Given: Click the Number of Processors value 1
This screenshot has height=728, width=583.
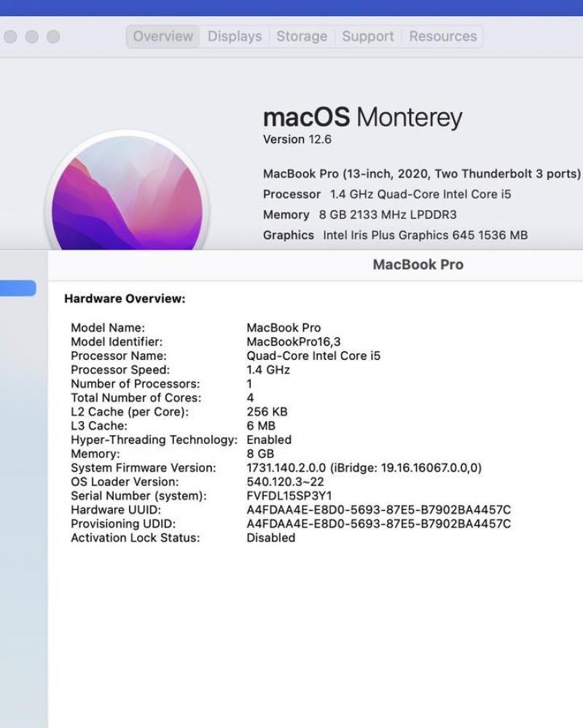Looking at the screenshot, I should [249, 384].
